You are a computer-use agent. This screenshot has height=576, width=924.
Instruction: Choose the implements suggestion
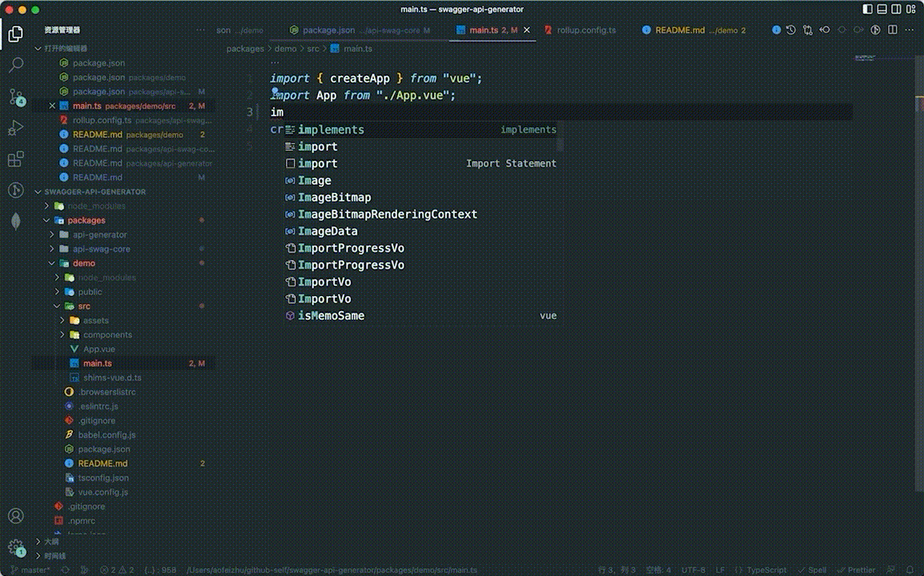(x=420, y=130)
